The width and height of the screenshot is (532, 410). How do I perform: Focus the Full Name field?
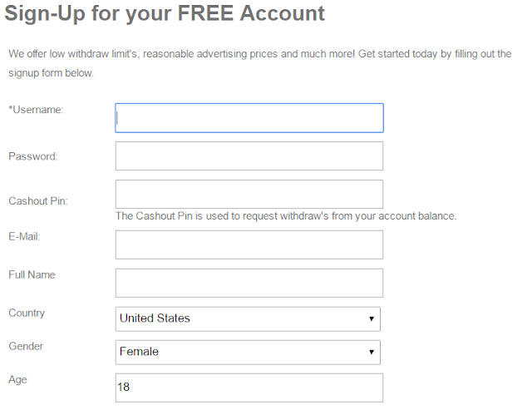[x=249, y=283]
